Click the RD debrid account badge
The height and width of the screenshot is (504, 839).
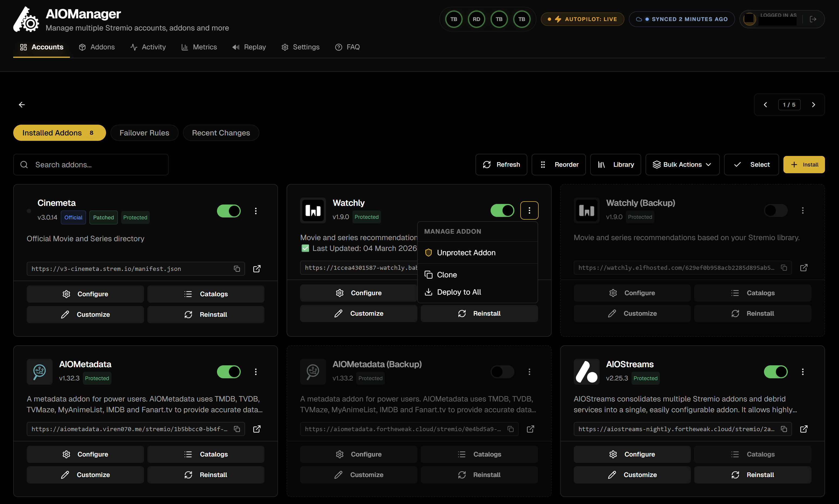click(476, 19)
